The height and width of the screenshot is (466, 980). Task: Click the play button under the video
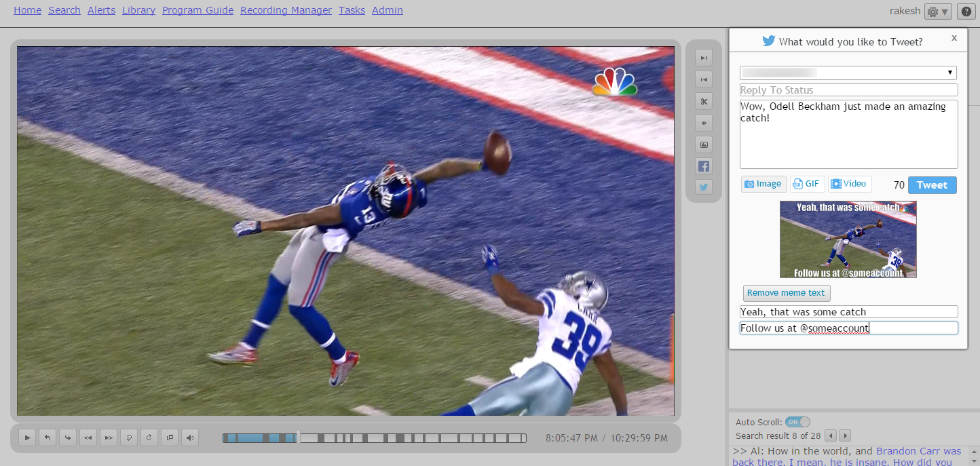point(27,438)
